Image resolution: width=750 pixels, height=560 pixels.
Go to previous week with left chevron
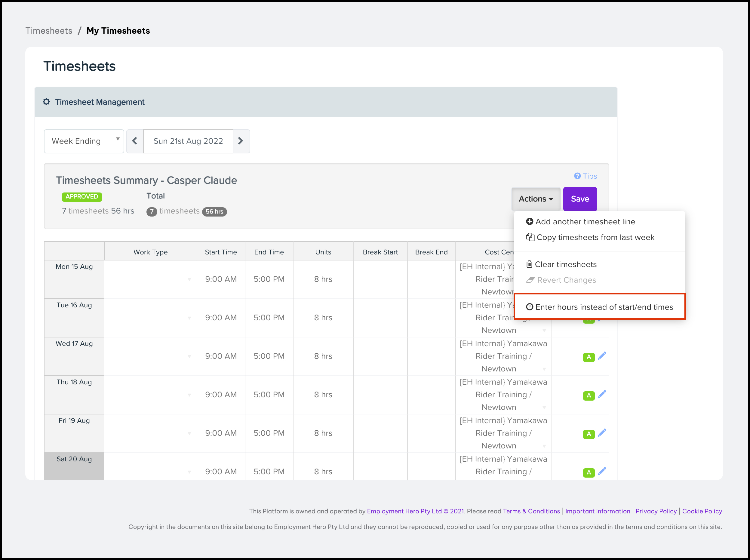134,141
